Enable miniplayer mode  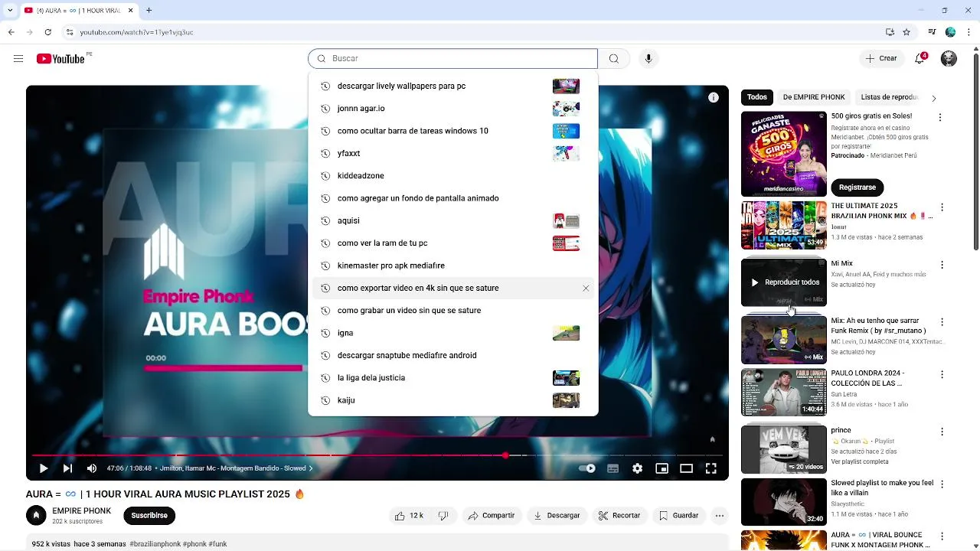661,468
